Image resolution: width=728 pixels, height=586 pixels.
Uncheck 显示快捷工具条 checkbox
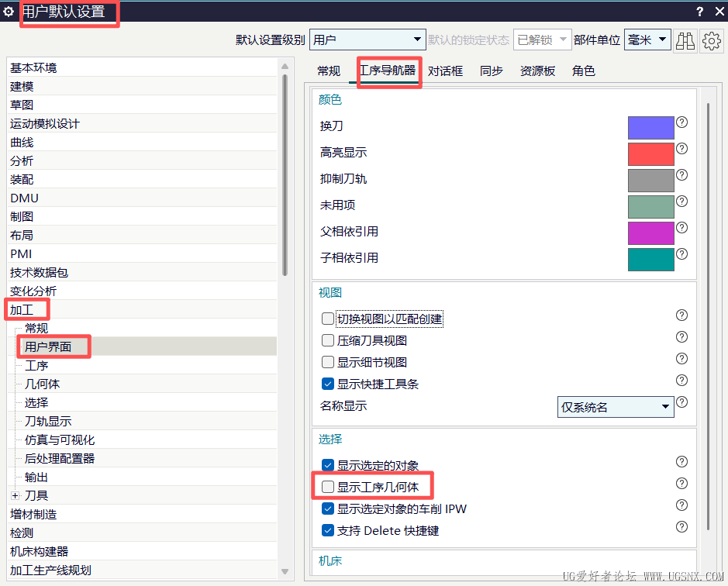[328, 384]
